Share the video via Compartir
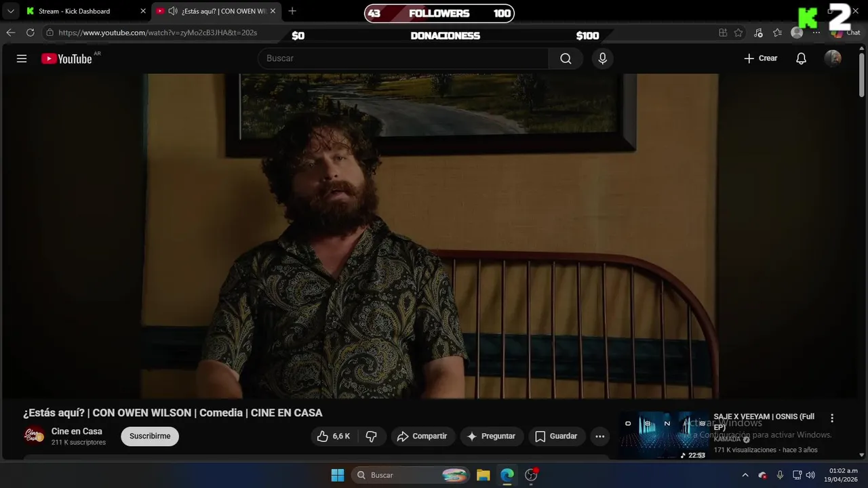Screen dimensions: 868x488 (422, 436)
